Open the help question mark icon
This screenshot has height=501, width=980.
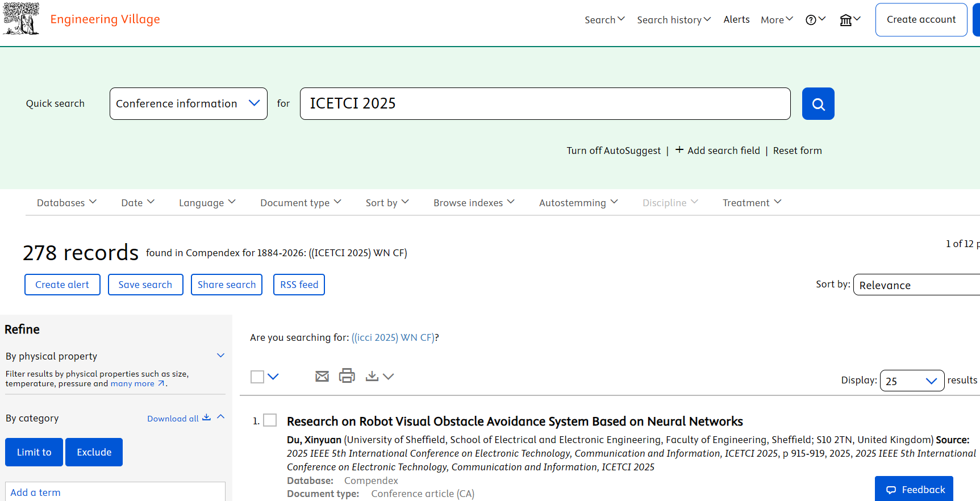pyautogui.click(x=815, y=20)
